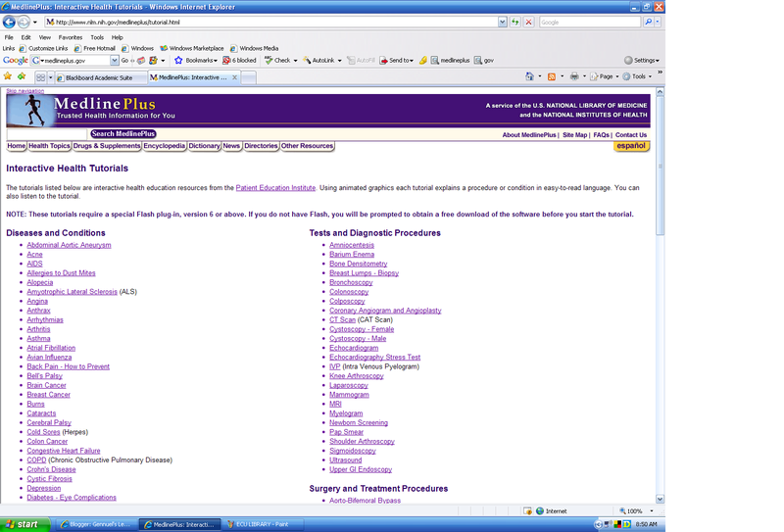Click the Add to Favorites star-plus icon
The width and height of the screenshot is (784, 532).
[22, 76]
